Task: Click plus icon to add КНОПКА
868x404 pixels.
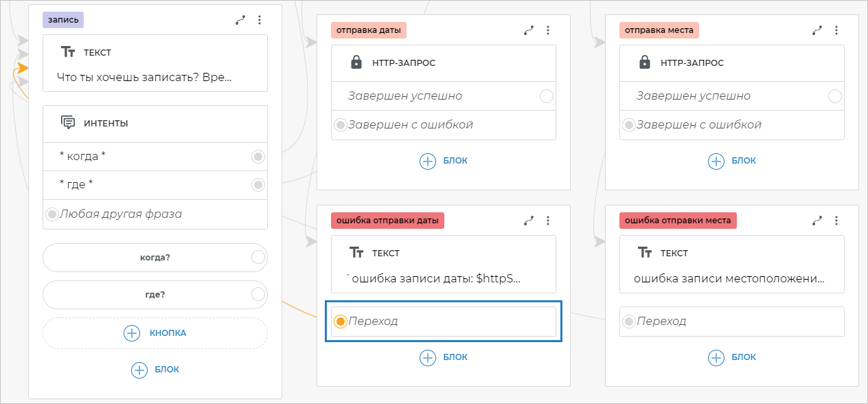Action: coord(132,333)
